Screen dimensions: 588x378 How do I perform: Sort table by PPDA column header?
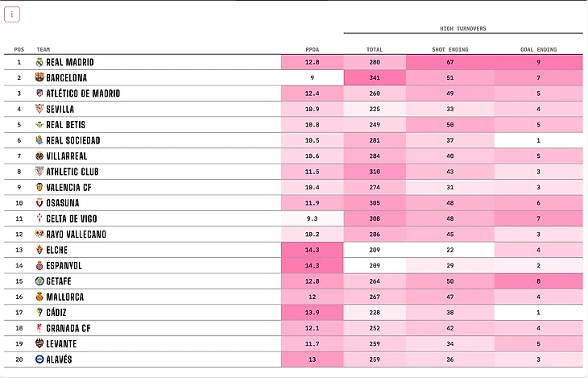(x=313, y=49)
